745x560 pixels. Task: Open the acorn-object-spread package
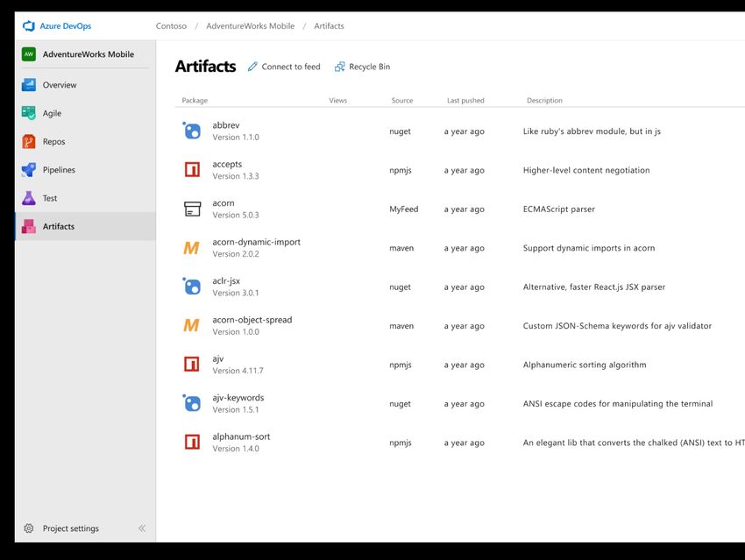click(x=252, y=320)
